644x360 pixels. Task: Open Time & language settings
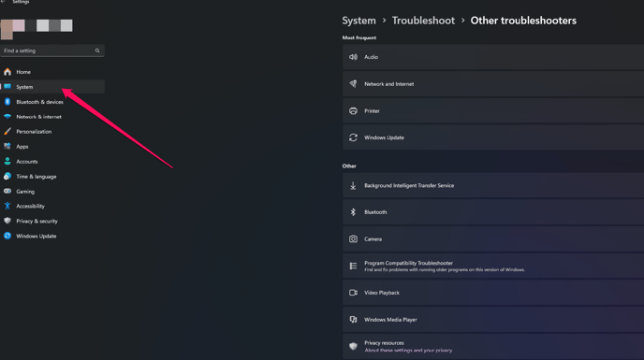pyautogui.click(x=52, y=176)
